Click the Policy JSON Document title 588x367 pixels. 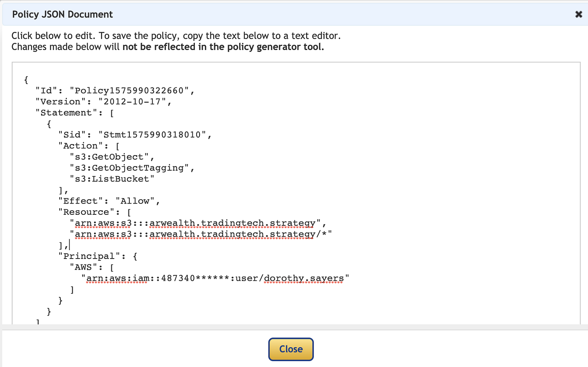tap(62, 14)
